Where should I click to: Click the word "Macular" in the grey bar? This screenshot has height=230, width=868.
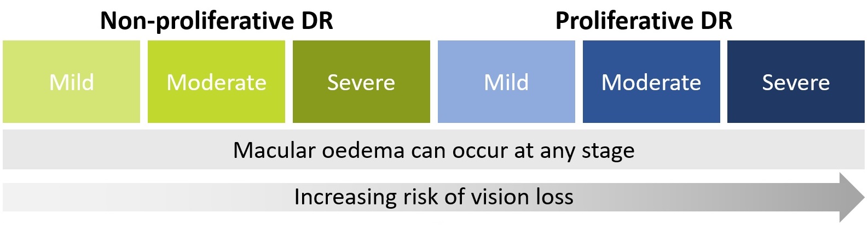(274, 150)
